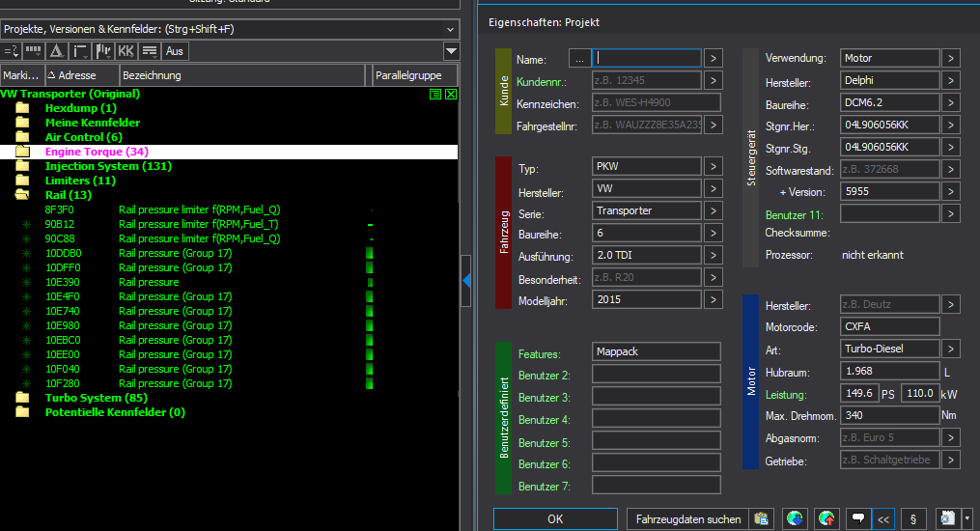
Task: Click the speech bubble comment icon
Action: click(857, 519)
